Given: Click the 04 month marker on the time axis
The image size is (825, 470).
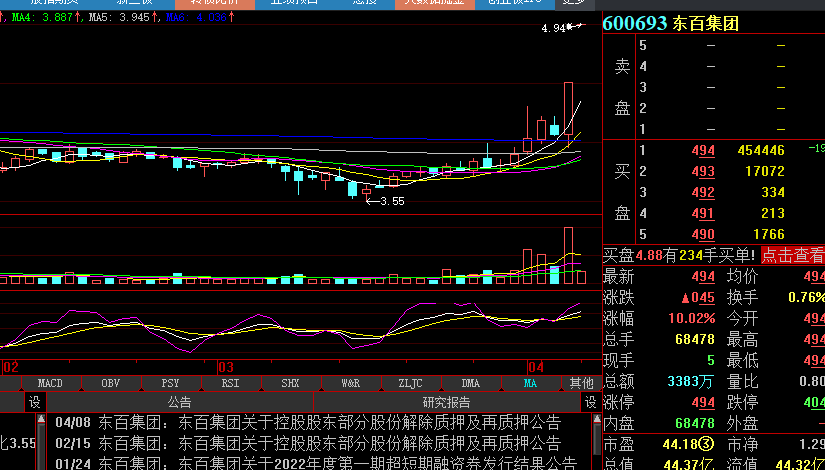Looking at the screenshot, I should pos(536,367).
